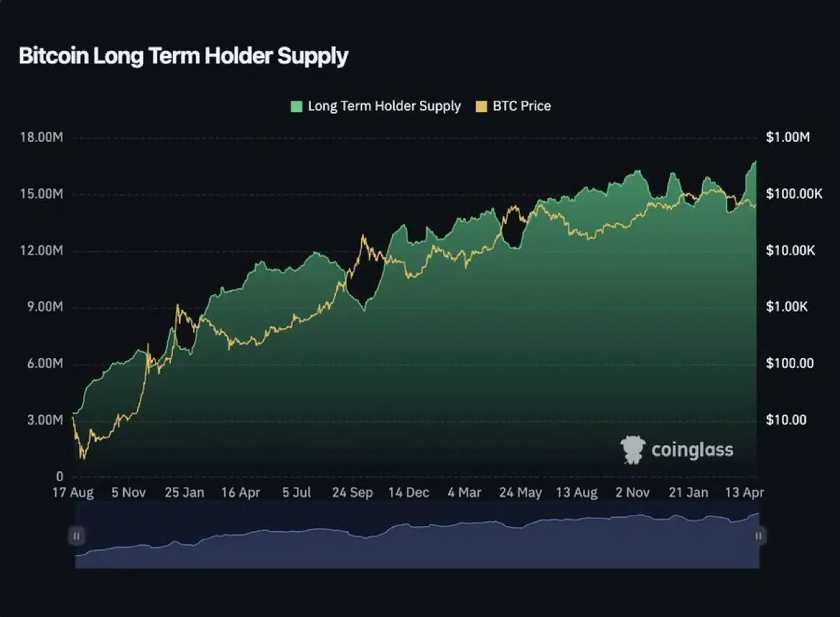Click the yellow BTC Price legend swatch
Viewport: 840px width, 617px height.
click(481, 106)
